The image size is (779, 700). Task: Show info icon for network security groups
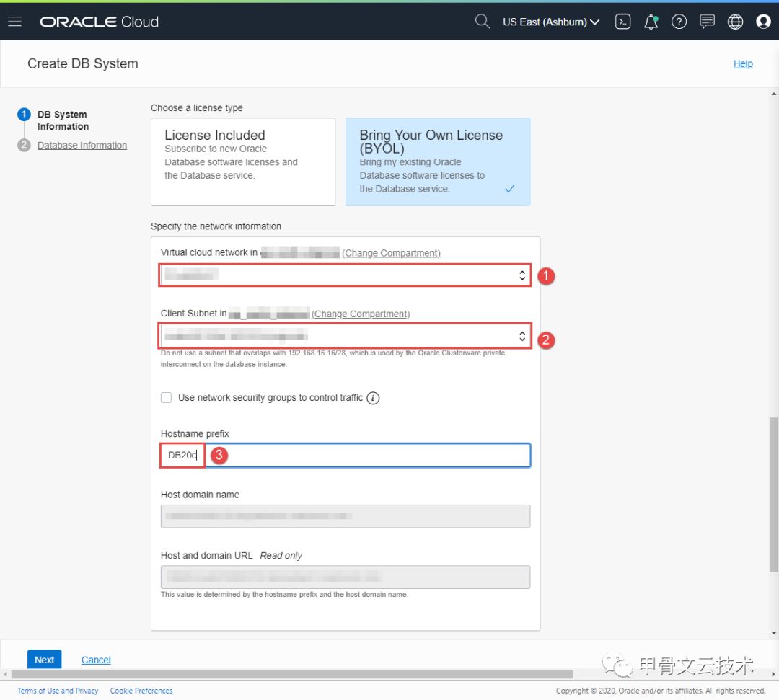click(373, 398)
